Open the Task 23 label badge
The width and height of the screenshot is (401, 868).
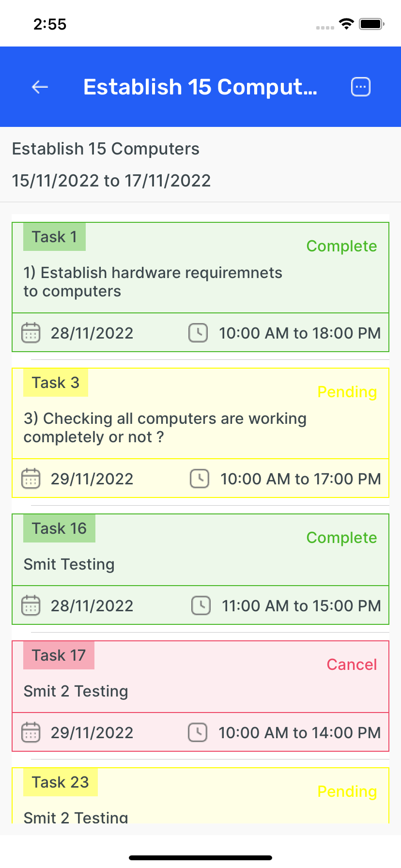pos(61,782)
